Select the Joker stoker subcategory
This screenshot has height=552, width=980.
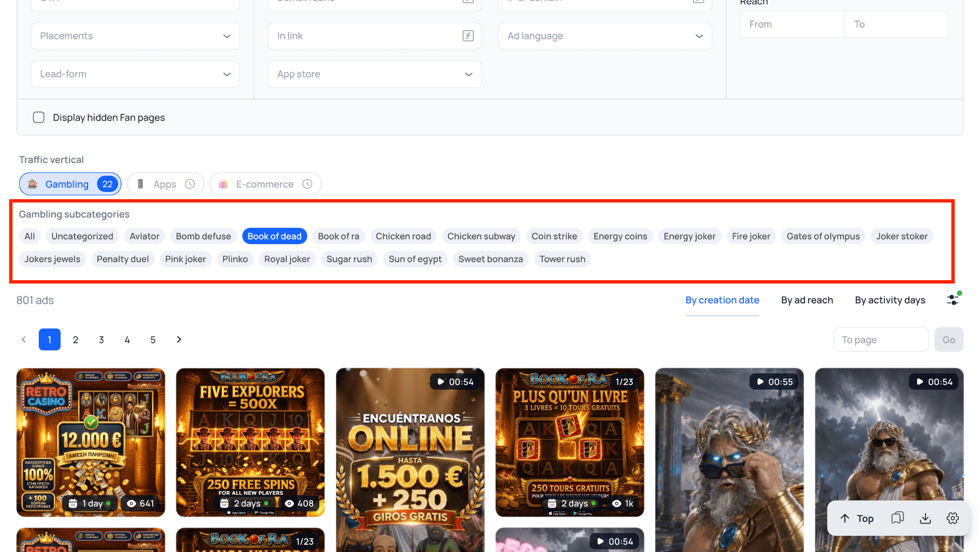902,236
